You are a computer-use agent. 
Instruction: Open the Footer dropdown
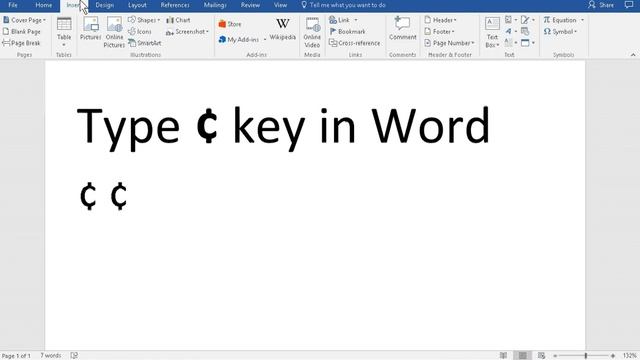pos(440,31)
